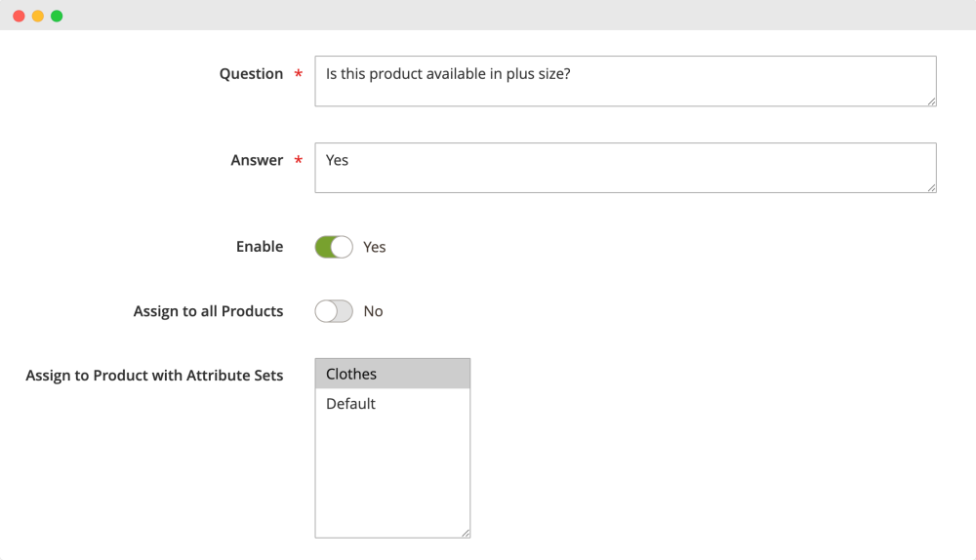Select Default in attribute sets list
Image resolution: width=976 pixels, height=560 pixels.
tap(392, 404)
